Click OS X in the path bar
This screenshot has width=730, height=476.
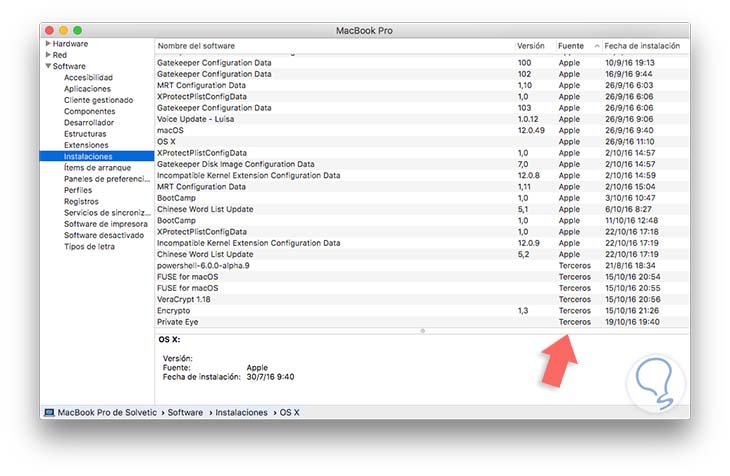[x=289, y=412]
